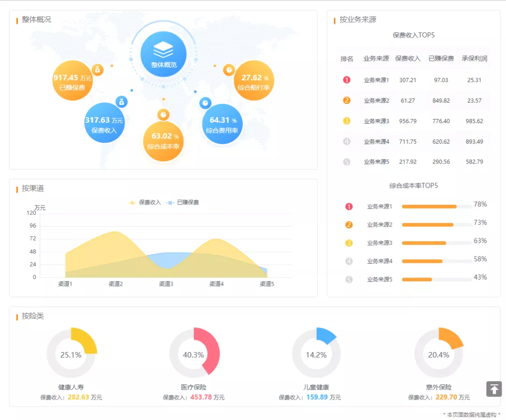The image size is (506, 420).
Task: Click 医疗保险 40.3% donut chart
Action: point(194,353)
